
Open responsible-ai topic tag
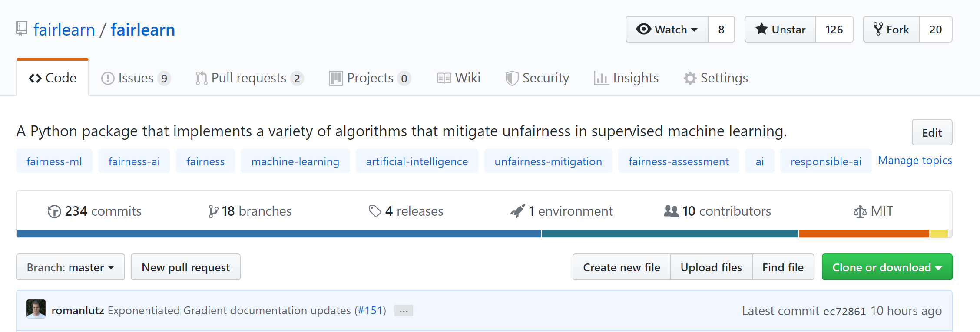point(826,161)
